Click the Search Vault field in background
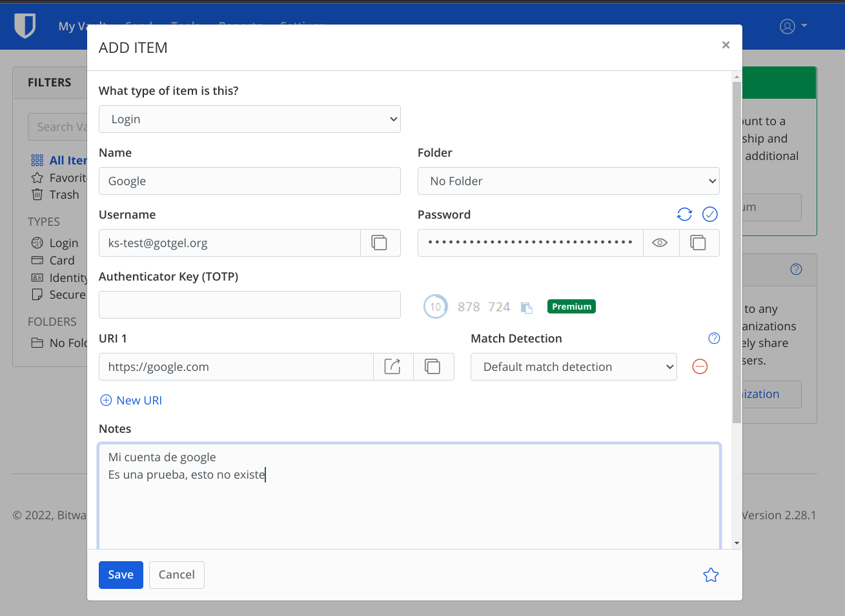 click(x=57, y=127)
